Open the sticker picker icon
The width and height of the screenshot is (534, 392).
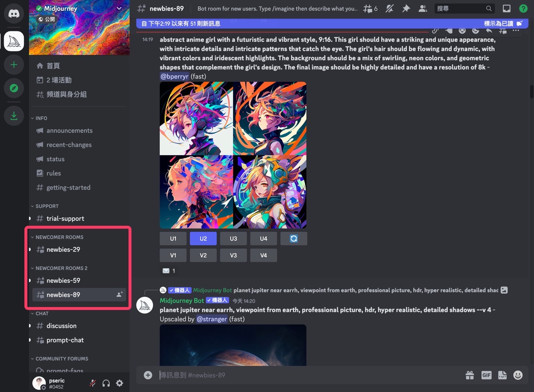[502, 375]
